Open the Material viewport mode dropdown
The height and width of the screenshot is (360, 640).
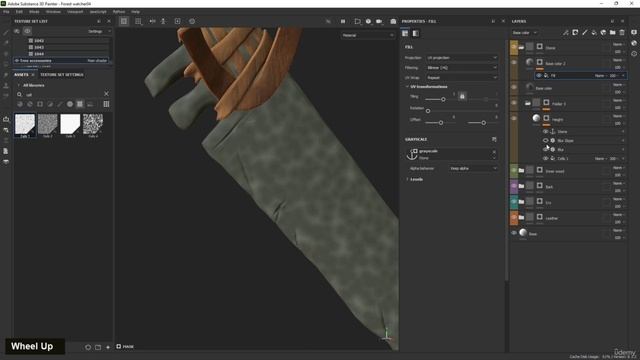click(367, 36)
